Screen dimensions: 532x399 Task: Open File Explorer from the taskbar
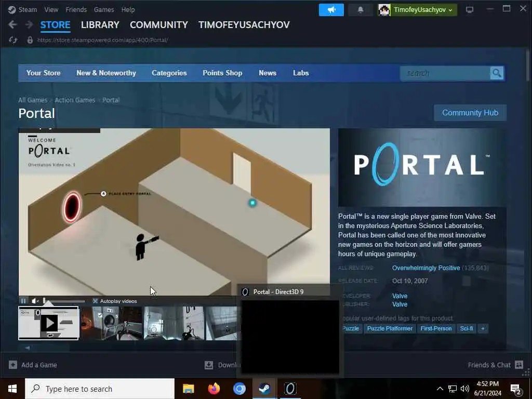point(188,389)
